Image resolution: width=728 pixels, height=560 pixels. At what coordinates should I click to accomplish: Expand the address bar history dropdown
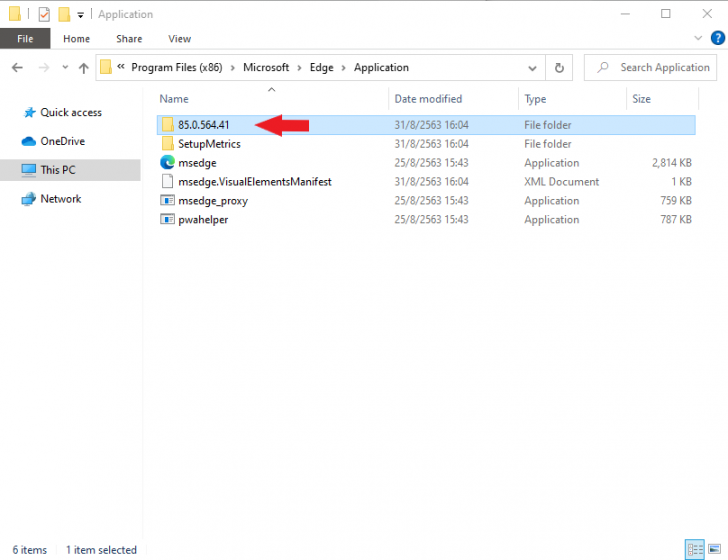(x=532, y=68)
